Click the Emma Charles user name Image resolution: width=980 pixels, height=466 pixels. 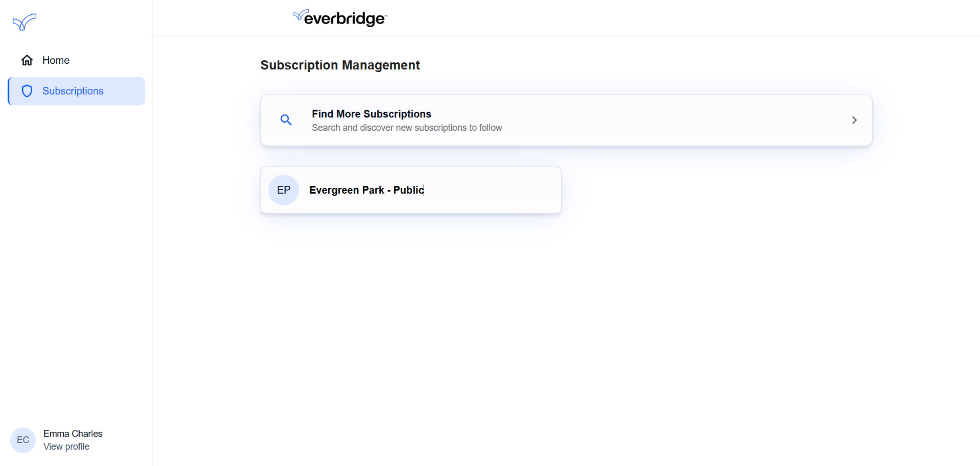pyautogui.click(x=73, y=434)
